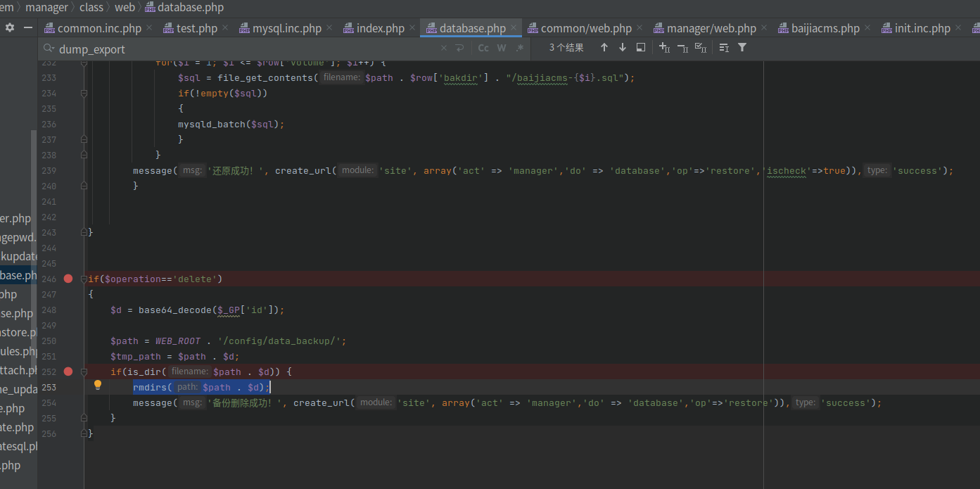Close the manager/web.php tab
The width and height of the screenshot is (980, 489).
pos(764,28)
